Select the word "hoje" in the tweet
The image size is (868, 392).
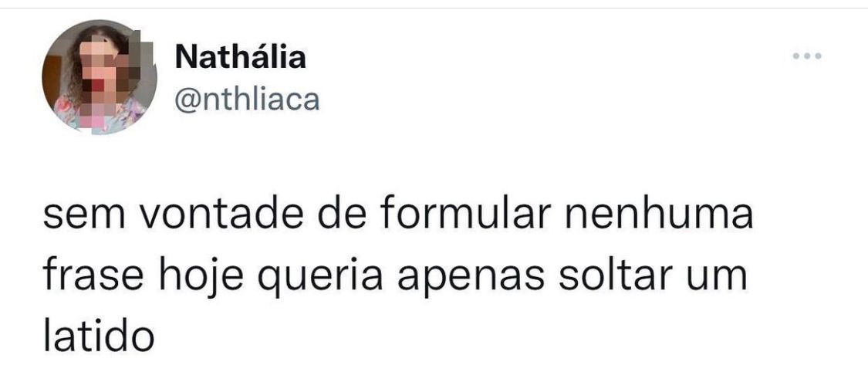(x=203, y=278)
